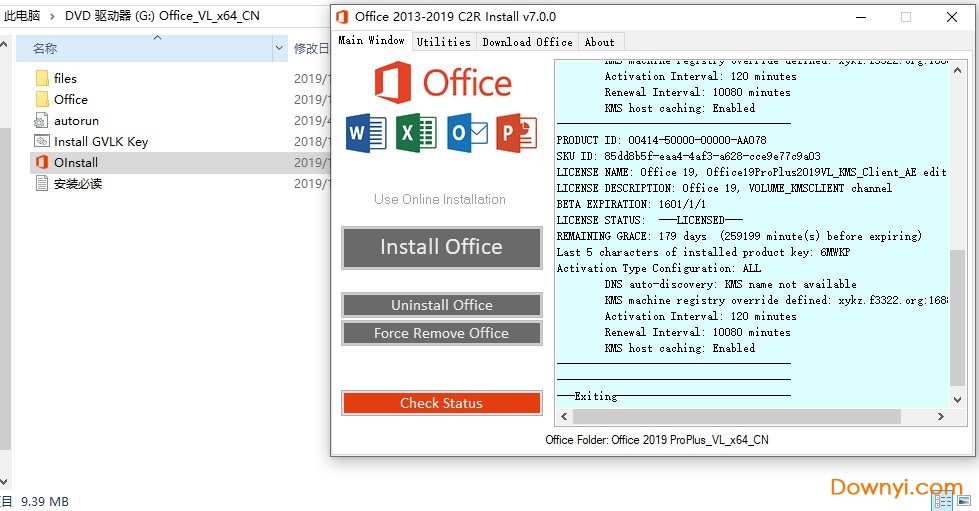979x511 pixels.
Task: Click Force Remove Office button
Action: click(441, 333)
